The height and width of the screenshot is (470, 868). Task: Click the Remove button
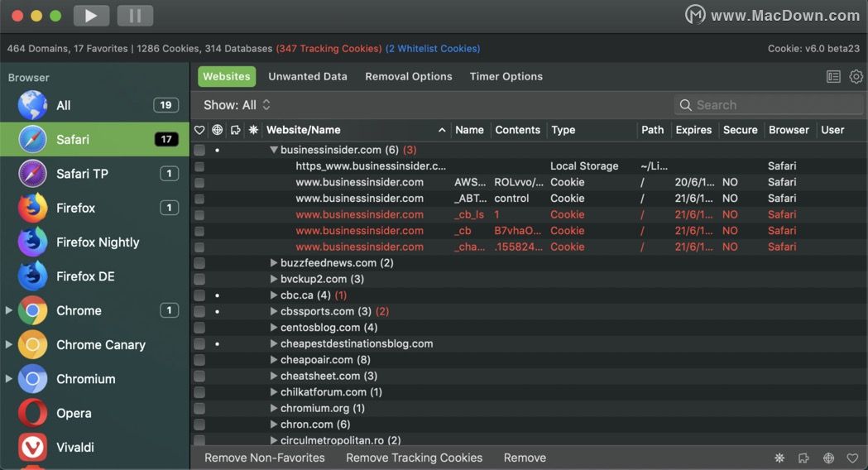coord(525,458)
